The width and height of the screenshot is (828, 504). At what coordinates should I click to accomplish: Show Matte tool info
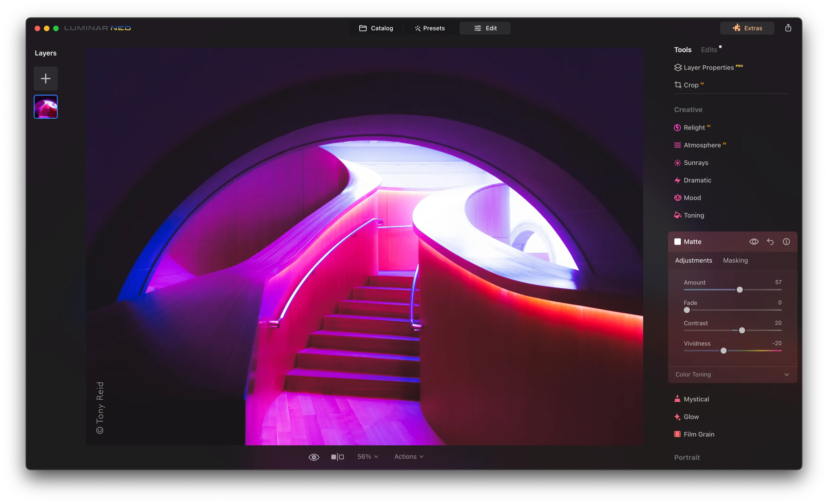(x=786, y=241)
